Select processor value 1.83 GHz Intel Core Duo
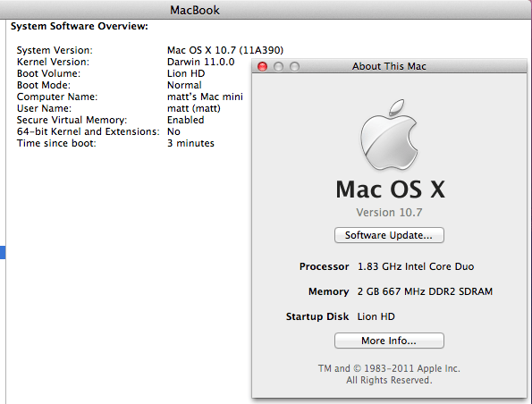The image size is (532, 404). 416,266
